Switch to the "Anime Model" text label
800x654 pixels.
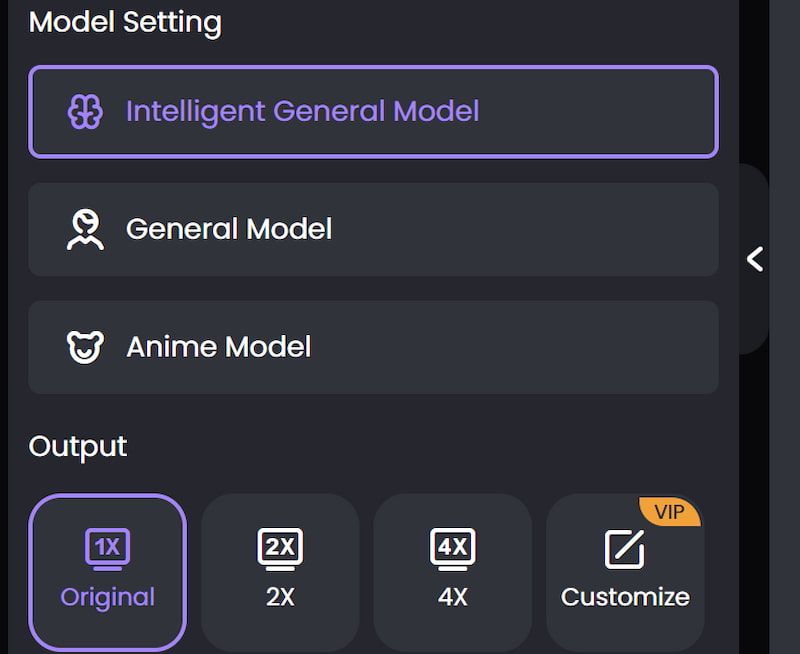point(219,347)
